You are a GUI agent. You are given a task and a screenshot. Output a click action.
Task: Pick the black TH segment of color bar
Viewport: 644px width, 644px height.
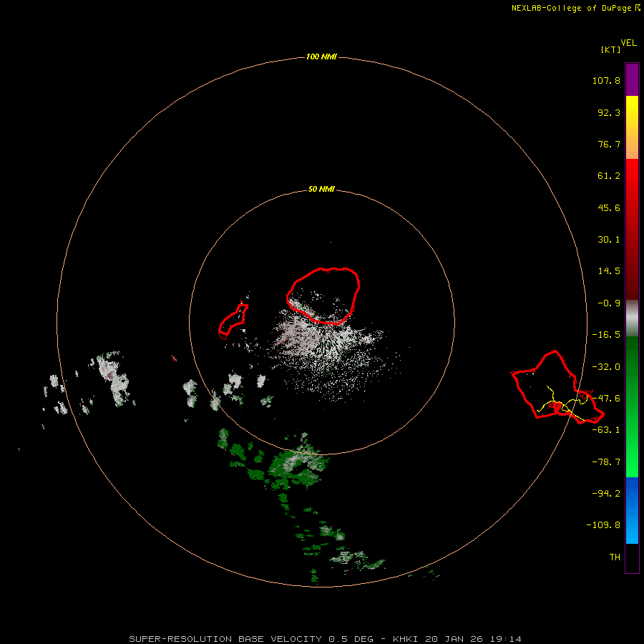pyautogui.click(x=632, y=557)
